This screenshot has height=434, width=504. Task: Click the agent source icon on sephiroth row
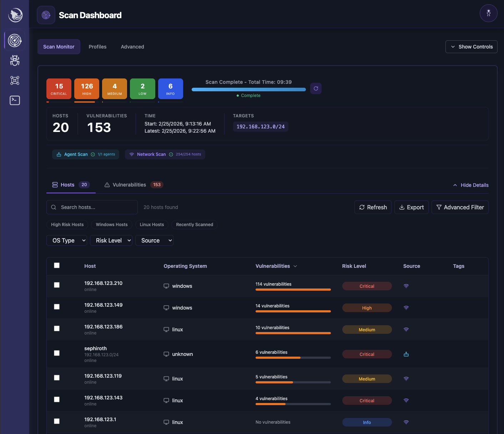point(406,354)
